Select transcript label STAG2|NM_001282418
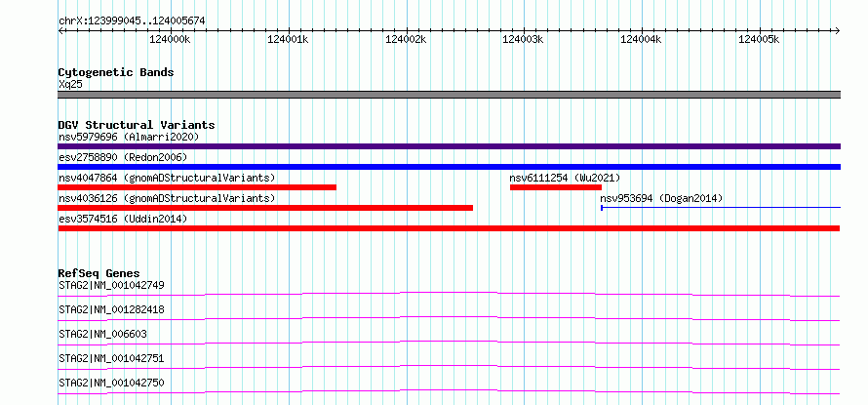The height and width of the screenshot is (405, 868). click(111, 309)
